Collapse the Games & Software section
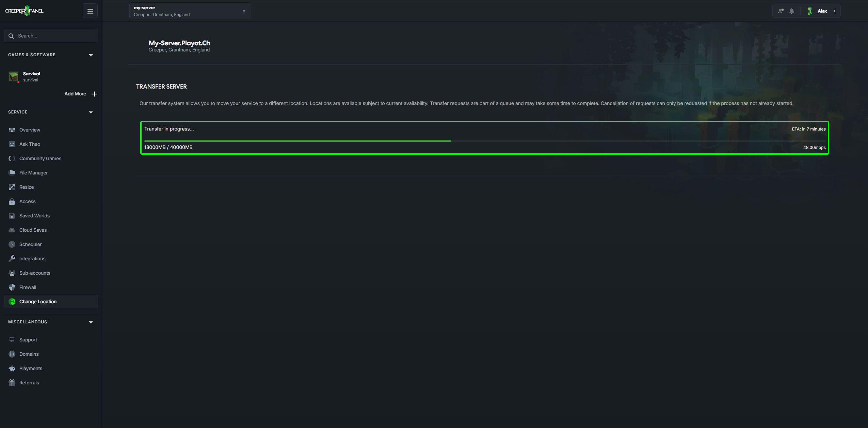The height and width of the screenshot is (428, 868). pyautogui.click(x=91, y=55)
